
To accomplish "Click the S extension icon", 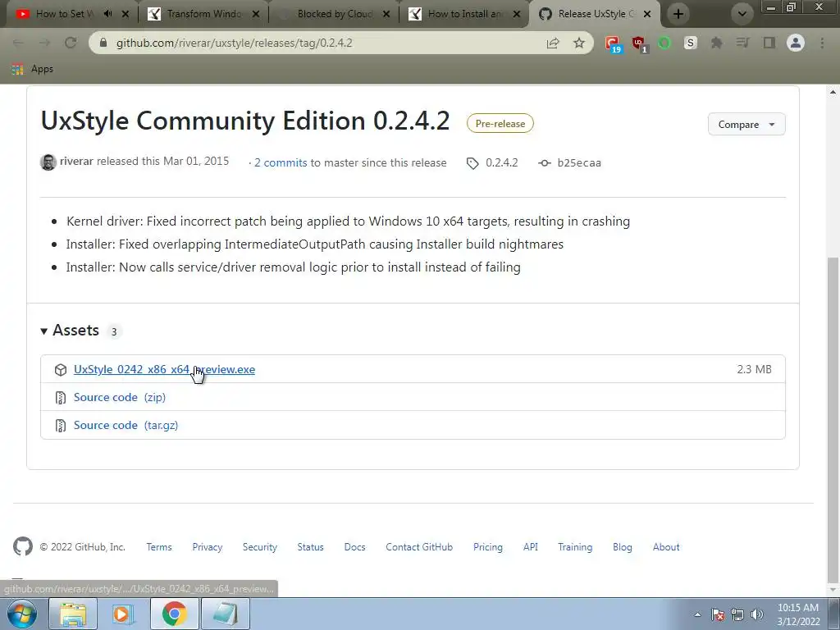I will click(x=691, y=43).
